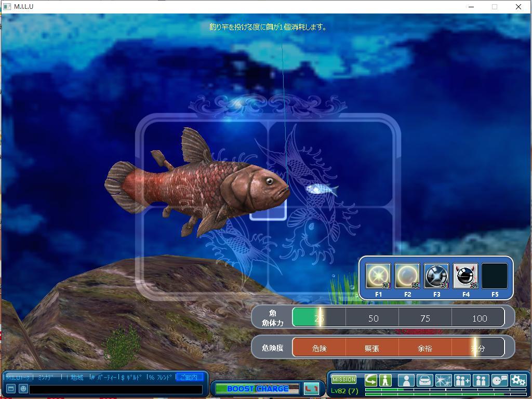The width and height of the screenshot is (532, 399).
Task: Open the chat speech bubble icon
Action: 499,380
